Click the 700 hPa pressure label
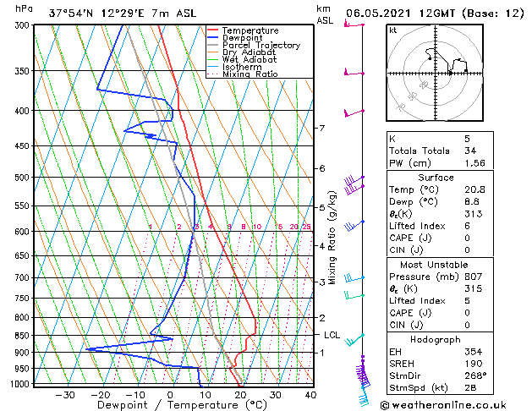Viewport: 532px width, 411px height. pyautogui.click(x=24, y=277)
